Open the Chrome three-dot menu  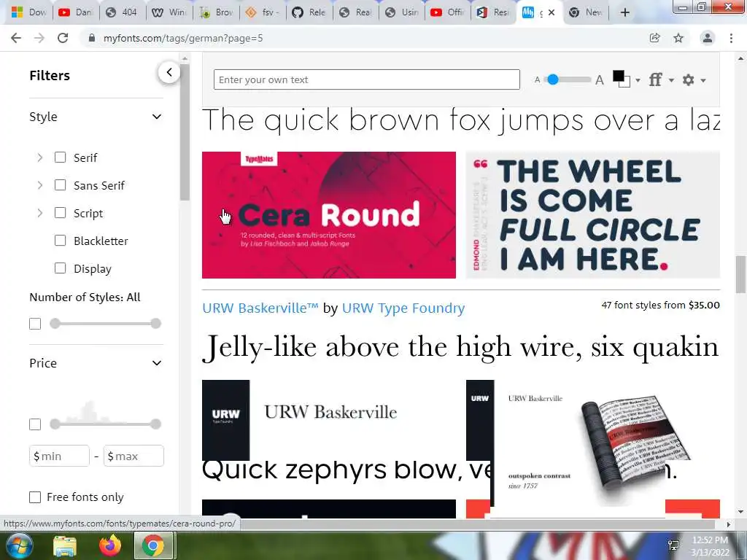pyautogui.click(x=731, y=38)
